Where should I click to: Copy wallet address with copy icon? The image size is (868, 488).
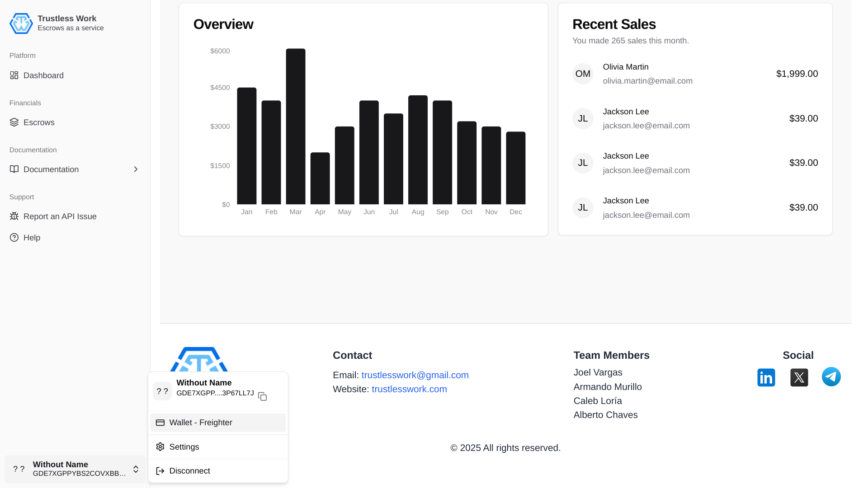point(262,396)
